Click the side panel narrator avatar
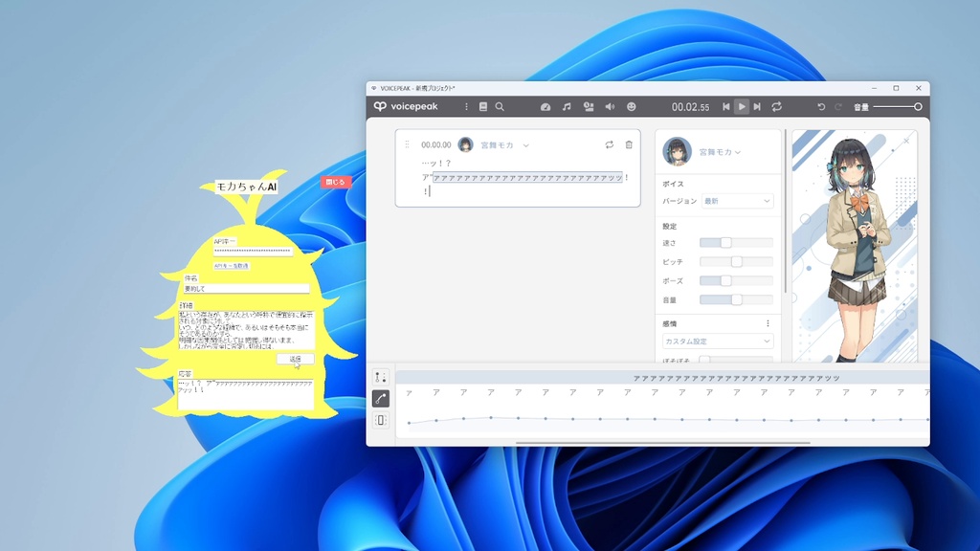 click(677, 152)
